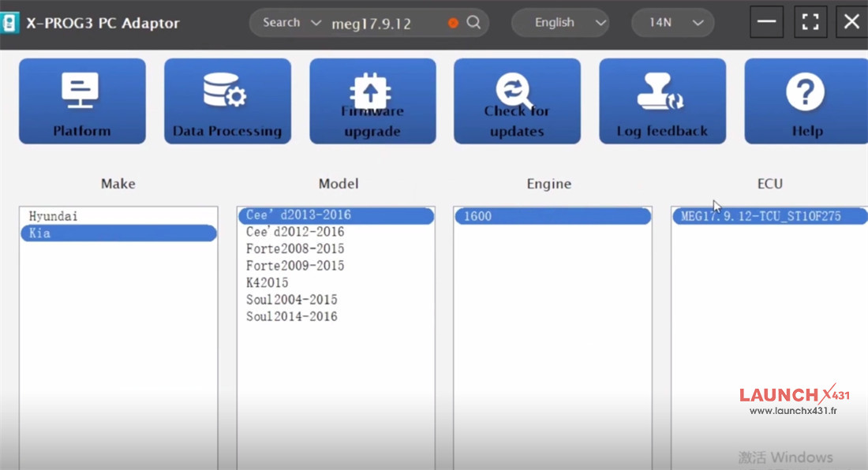
Task: Choose Cee'd2012-2016 model
Action: [295, 232]
